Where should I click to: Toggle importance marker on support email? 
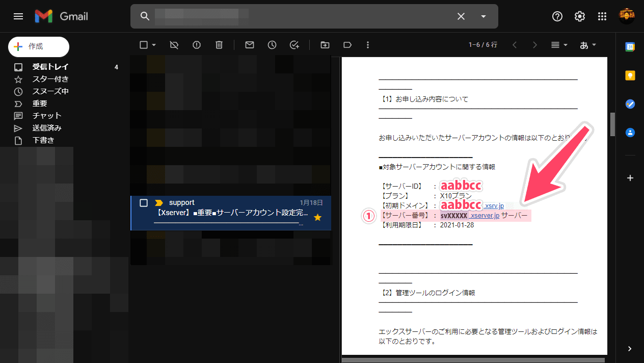158,203
